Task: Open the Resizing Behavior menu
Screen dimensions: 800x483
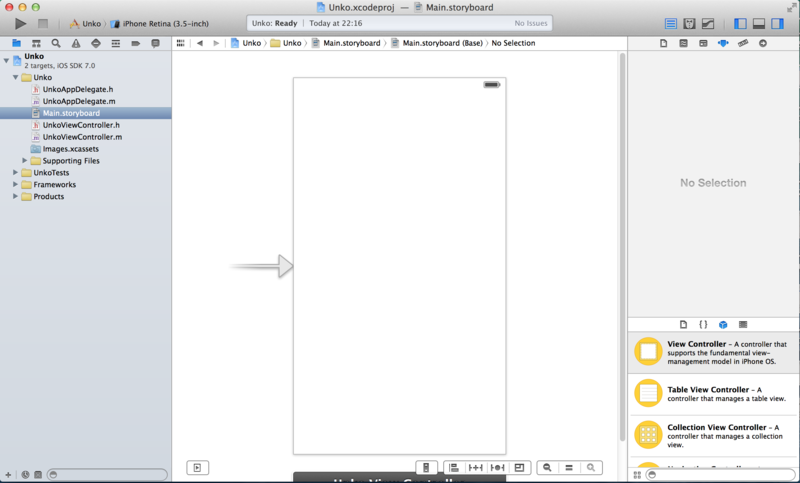Action: (x=519, y=468)
